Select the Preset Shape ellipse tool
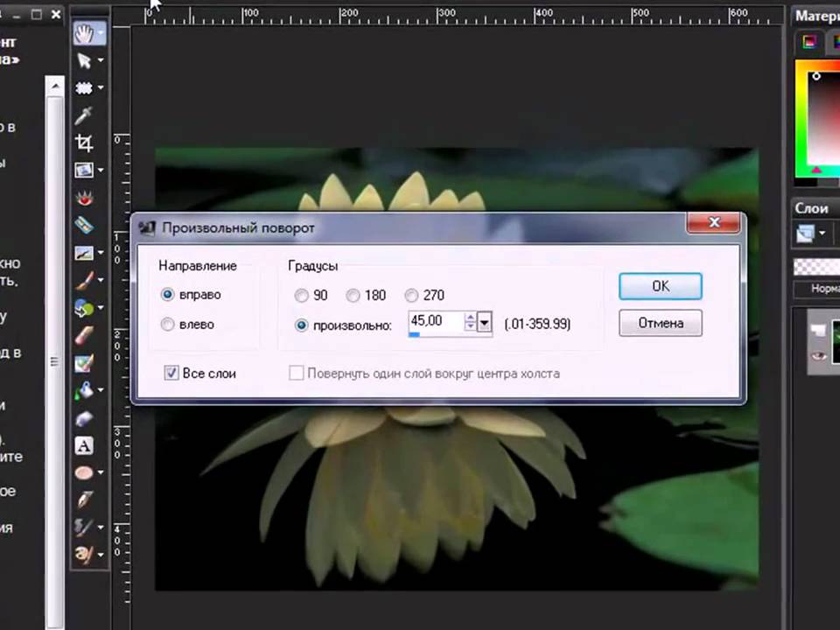Image resolution: width=840 pixels, height=630 pixels. 84,472
